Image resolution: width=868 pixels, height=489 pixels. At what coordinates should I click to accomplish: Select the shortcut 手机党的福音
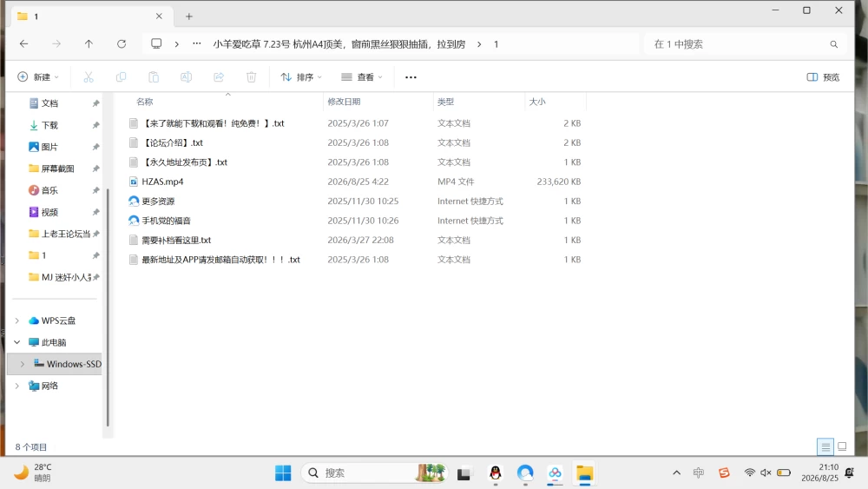166,221
